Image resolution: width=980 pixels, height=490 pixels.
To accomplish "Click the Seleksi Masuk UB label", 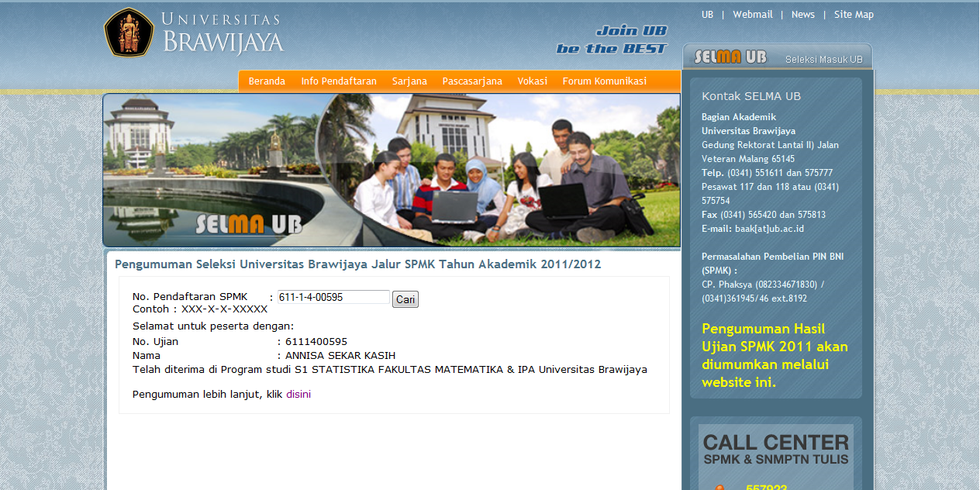I will pyautogui.click(x=823, y=60).
